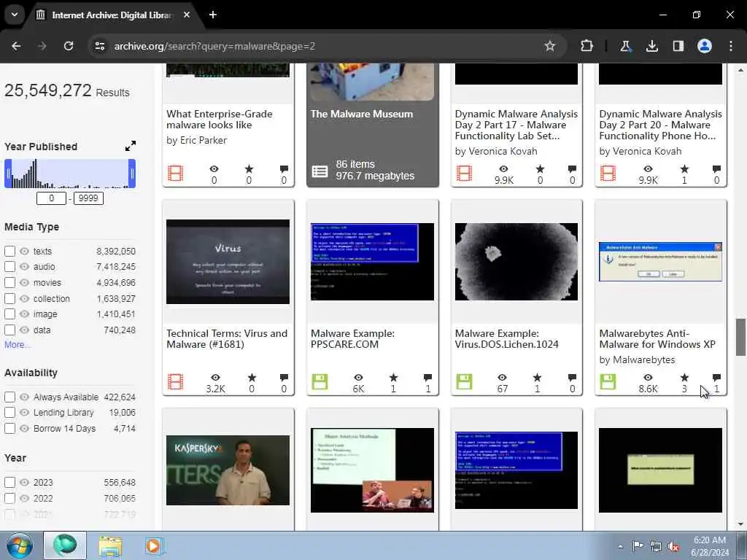Open The Malware Museum collection title

[x=362, y=114]
